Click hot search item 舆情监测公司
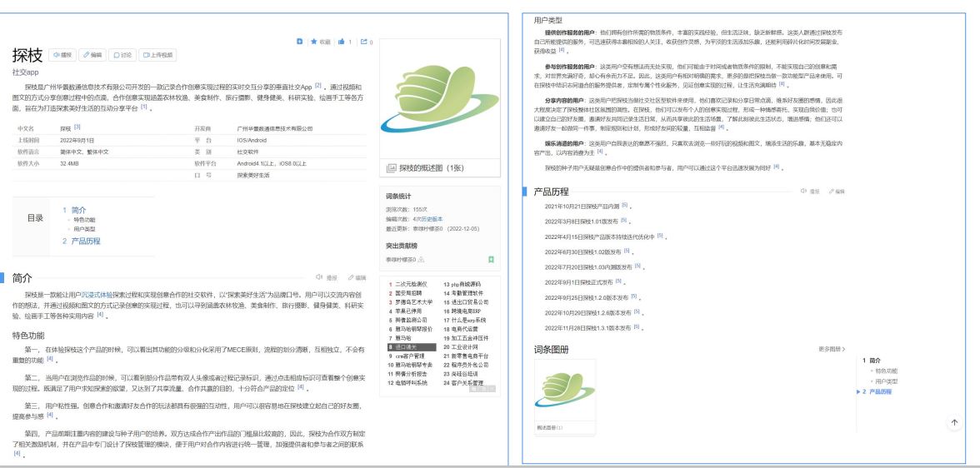 (x=411, y=320)
